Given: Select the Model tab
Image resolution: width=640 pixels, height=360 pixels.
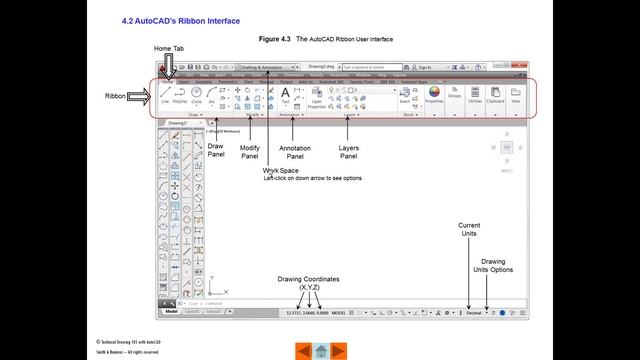Looking at the screenshot, I should point(171,311).
